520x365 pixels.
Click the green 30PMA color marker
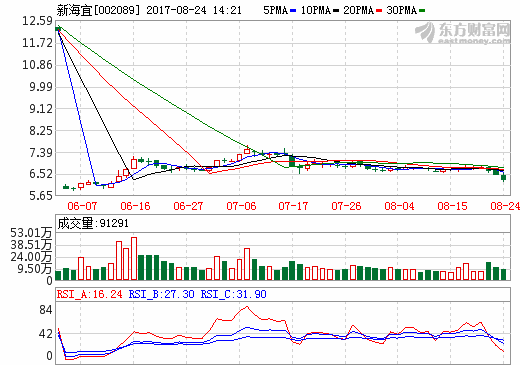pos(422,11)
